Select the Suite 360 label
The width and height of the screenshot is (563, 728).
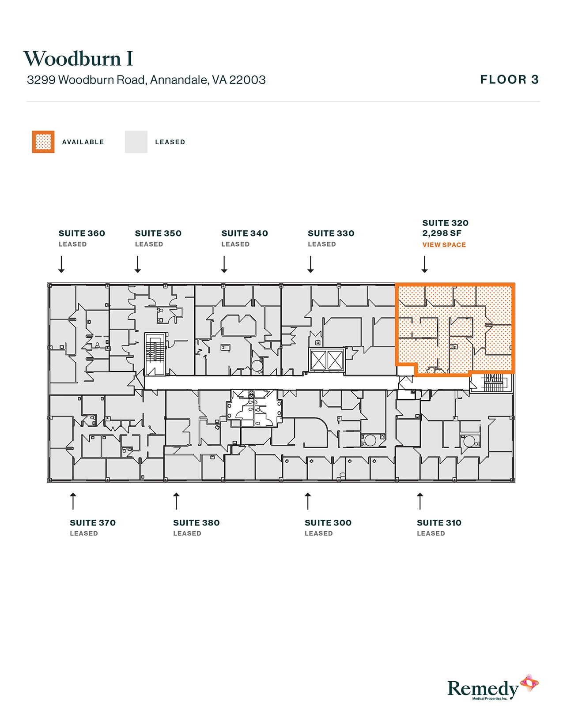tap(82, 233)
